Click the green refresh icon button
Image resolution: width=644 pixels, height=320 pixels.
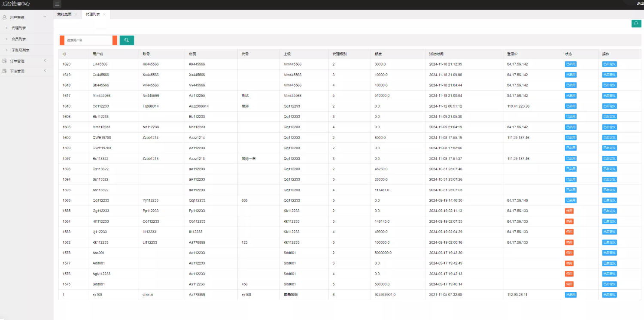(x=636, y=24)
